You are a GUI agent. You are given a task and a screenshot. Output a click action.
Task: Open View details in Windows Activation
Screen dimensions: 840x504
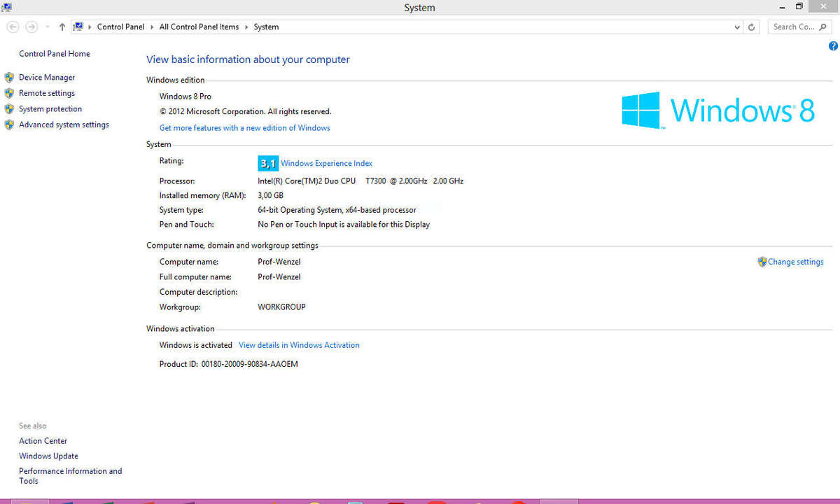(299, 345)
